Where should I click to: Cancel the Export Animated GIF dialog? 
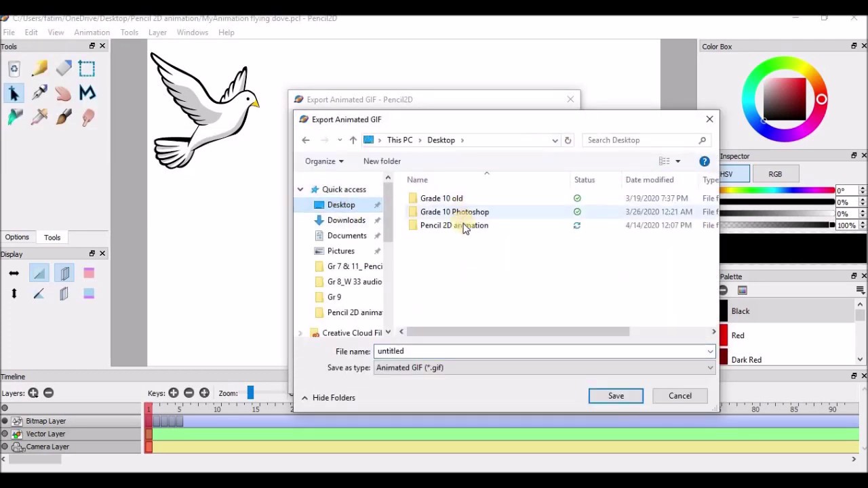point(680,396)
